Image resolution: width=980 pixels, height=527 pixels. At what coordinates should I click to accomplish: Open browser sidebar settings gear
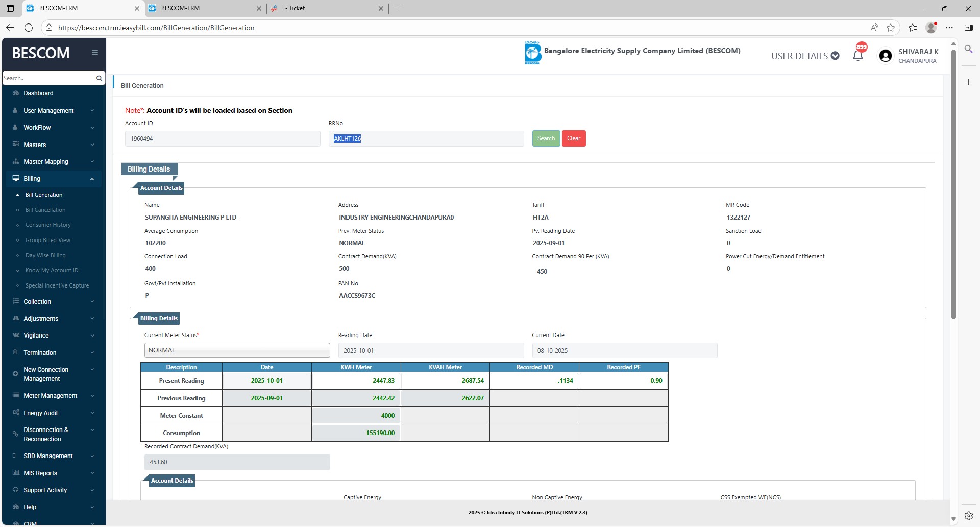(968, 515)
